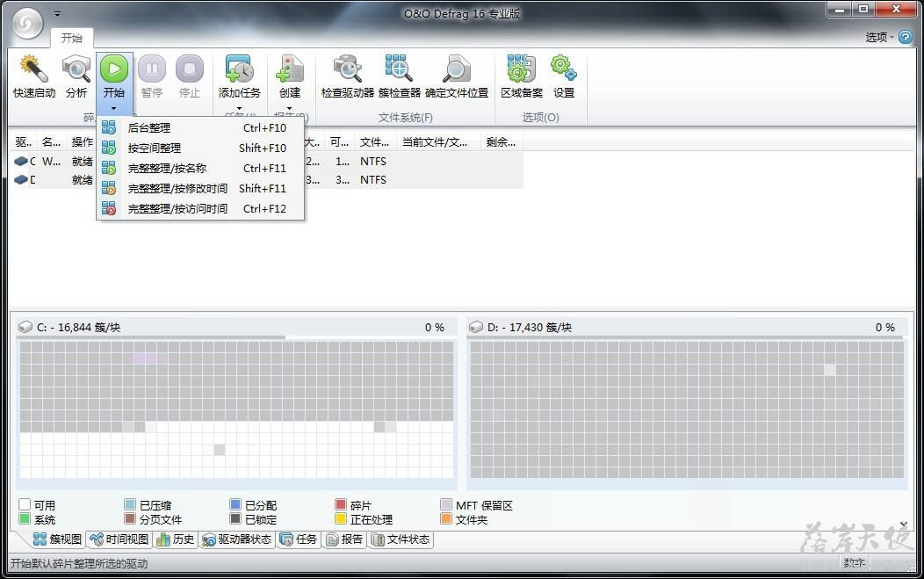Collapse the legend panel with the chevron
The height and width of the screenshot is (579, 924).
coord(904,524)
